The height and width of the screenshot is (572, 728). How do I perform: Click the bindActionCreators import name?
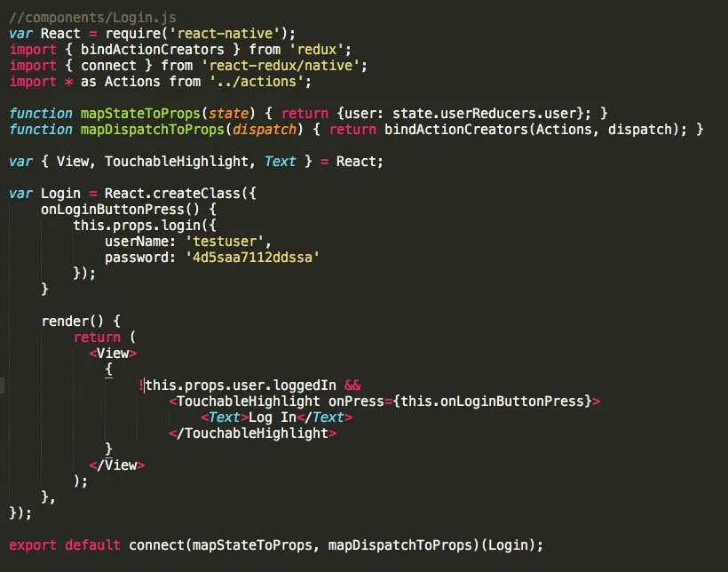click(x=153, y=49)
